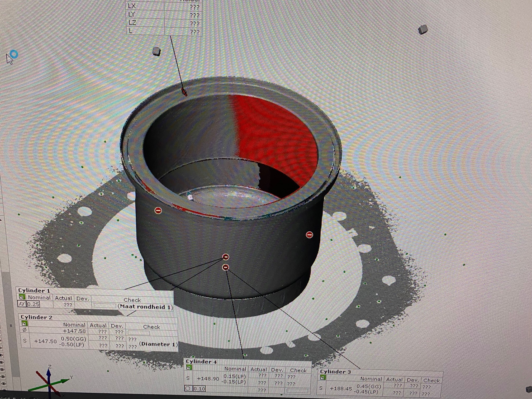The image size is (532, 399).
Task: Click the 'Actual' column header in Cylinder 2
Action: (x=98, y=325)
